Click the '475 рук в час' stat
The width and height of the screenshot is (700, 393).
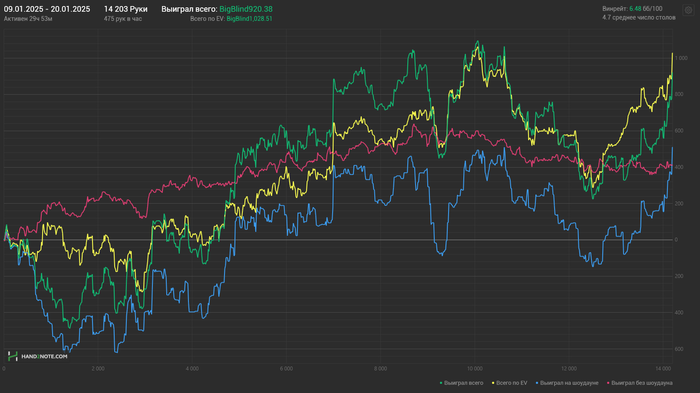[x=123, y=19]
